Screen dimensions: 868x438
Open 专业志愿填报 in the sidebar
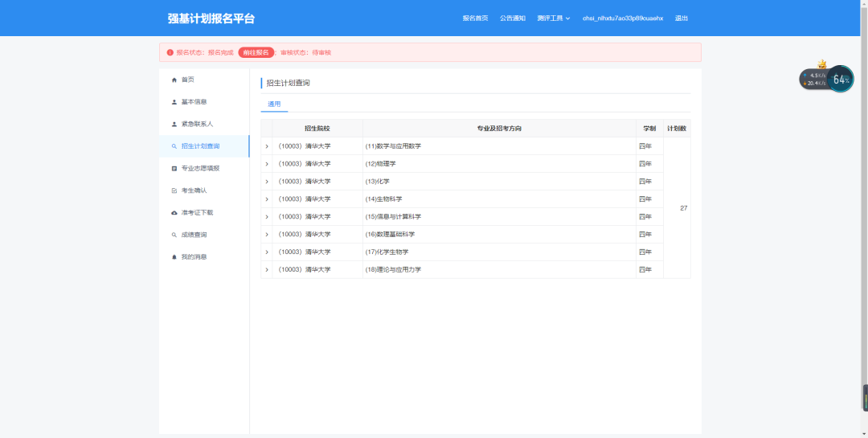(x=204, y=168)
